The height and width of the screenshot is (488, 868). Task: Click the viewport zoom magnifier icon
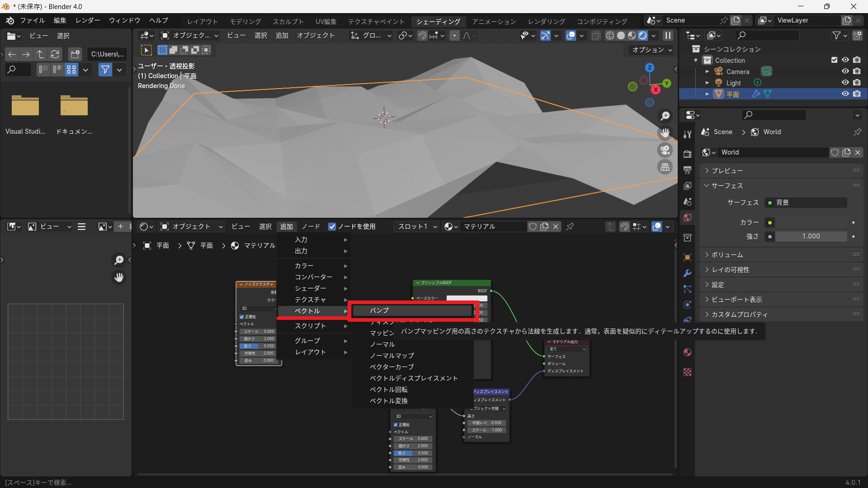click(665, 116)
